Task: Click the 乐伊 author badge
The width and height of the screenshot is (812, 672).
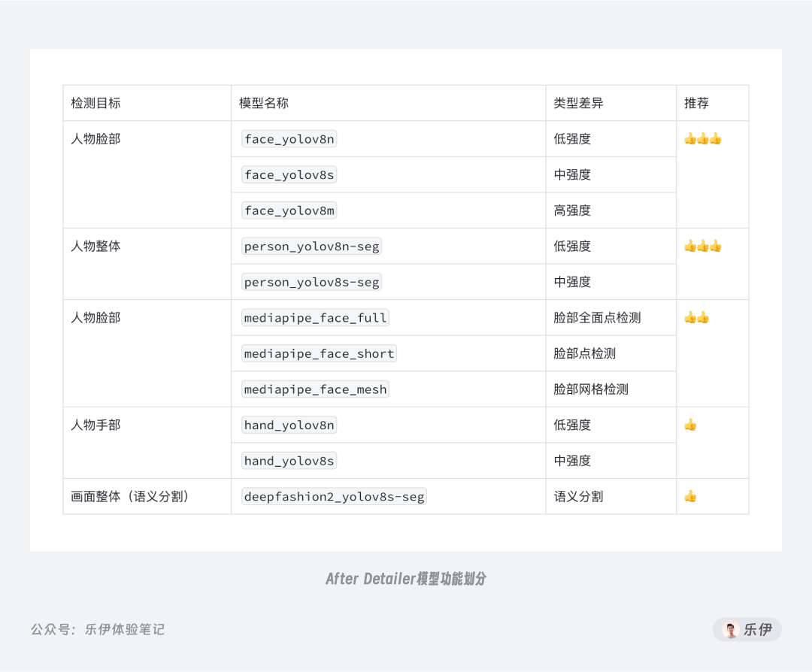Action: click(747, 629)
